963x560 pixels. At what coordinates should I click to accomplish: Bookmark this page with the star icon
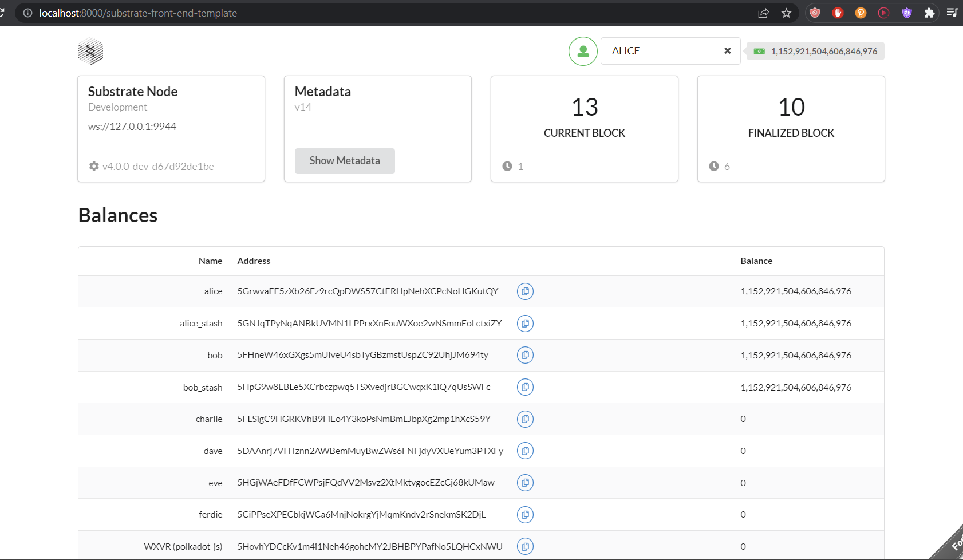pyautogui.click(x=786, y=13)
